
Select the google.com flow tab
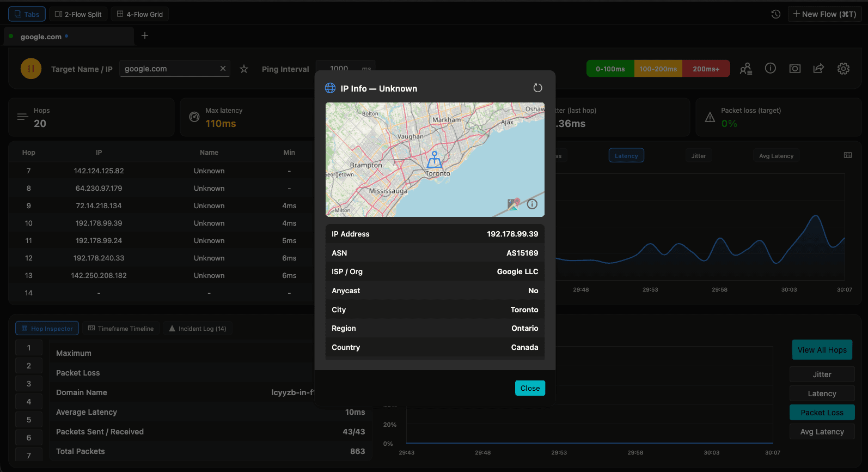68,37
